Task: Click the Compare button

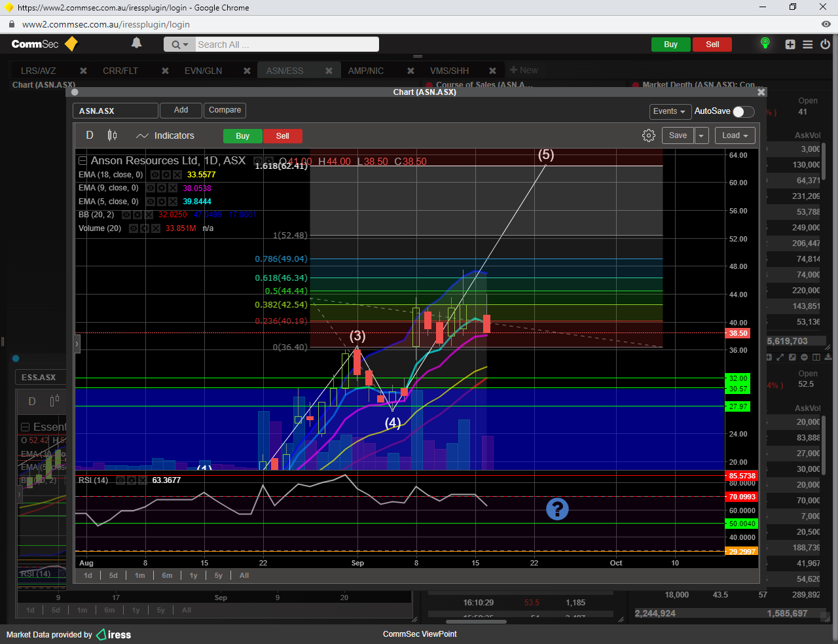Action: tap(225, 110)
